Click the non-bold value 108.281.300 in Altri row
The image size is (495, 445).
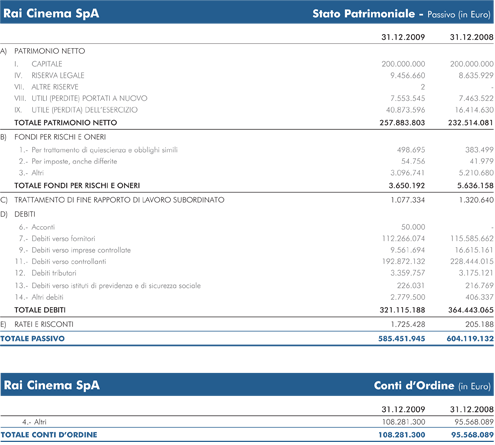pos(404,422)
